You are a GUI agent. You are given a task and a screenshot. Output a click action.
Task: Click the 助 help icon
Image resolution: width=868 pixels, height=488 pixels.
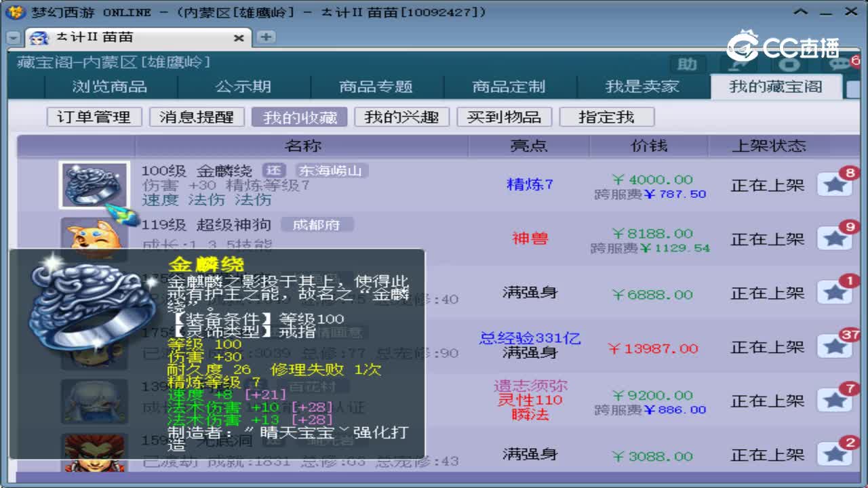[x=688, y=64]
